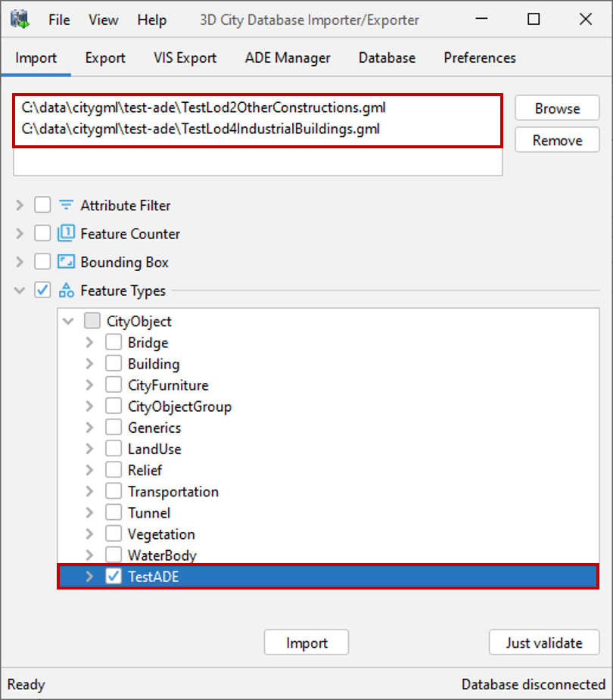Select the WaterBody tree row label

(162, 555)
